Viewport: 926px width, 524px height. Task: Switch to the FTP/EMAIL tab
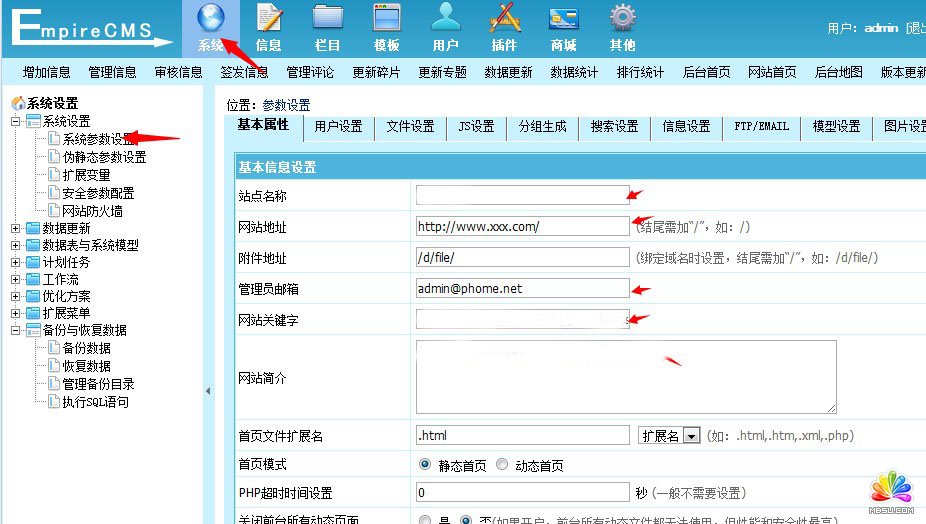pyautogui.click(x=761, y=127)
